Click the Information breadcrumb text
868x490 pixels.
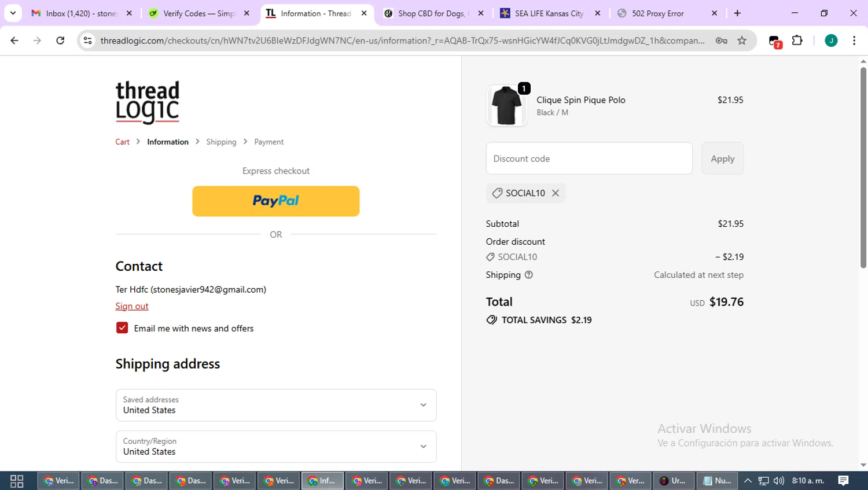click(168, 142)
